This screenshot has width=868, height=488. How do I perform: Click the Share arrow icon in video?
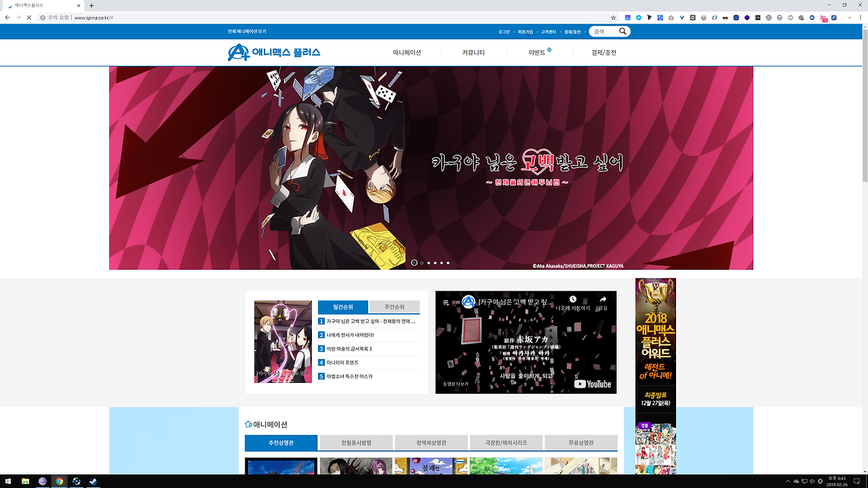coord(603,299)
